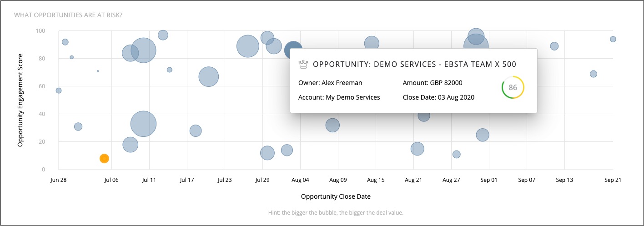Screen dimensions: 644x226
Task: Select the small bubble at the Sep 21 edge
Action: click(613, 39)
